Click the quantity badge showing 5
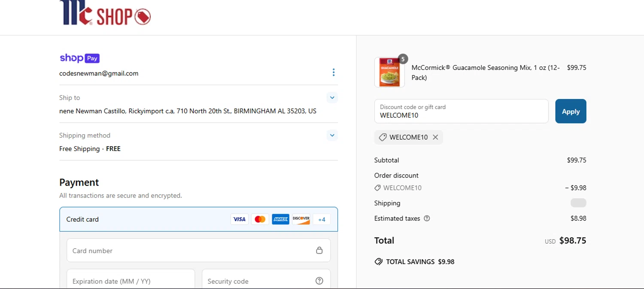 tap(403, 59)
